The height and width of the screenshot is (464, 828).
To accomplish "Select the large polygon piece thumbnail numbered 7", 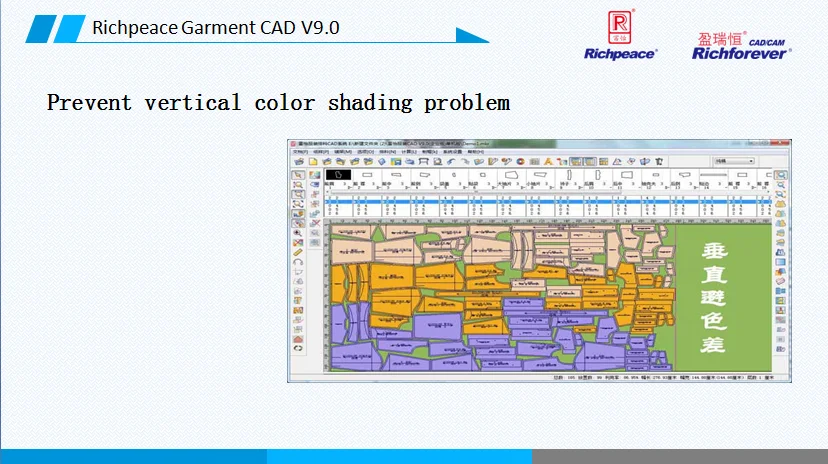I will (x=511, y=175).
